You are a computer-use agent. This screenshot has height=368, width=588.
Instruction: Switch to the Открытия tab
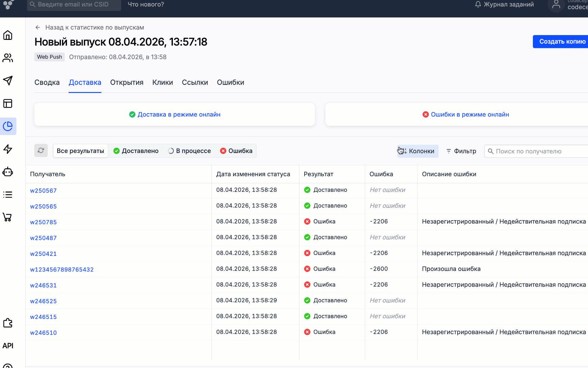pyautogui.click(x=127, y=82)
